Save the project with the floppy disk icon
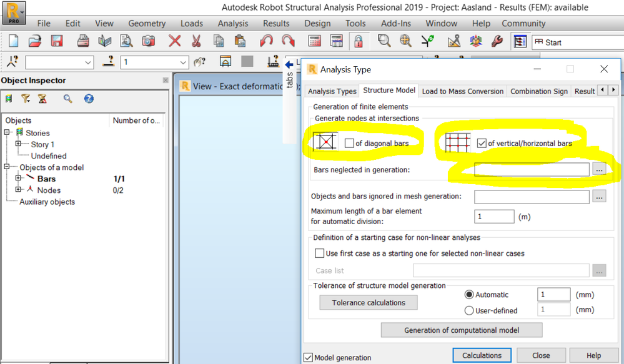This screenshot has height=364, width=624. (56, 41)
